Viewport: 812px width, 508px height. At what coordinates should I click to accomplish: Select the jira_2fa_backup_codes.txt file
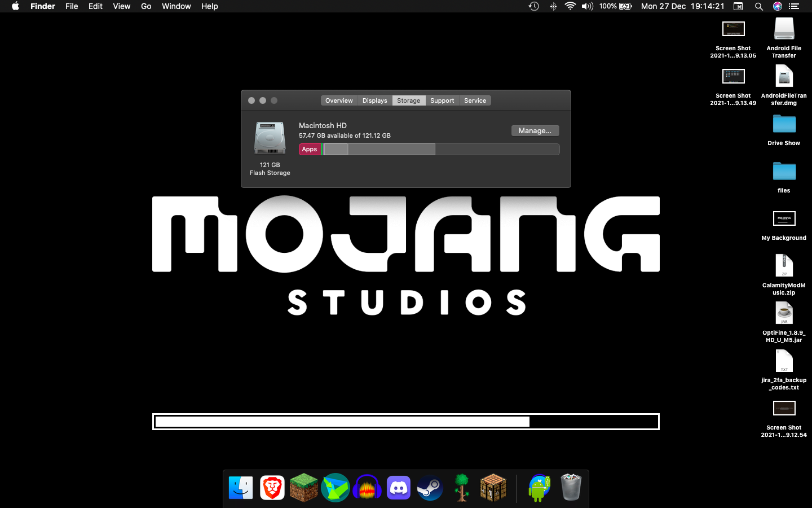click(x=784, y=361)
